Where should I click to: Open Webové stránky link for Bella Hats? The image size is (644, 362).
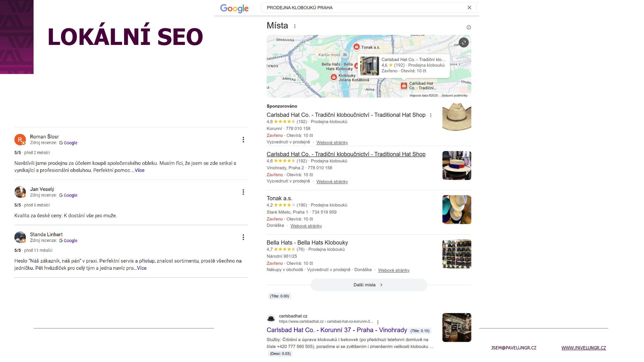tap(394, 270)
